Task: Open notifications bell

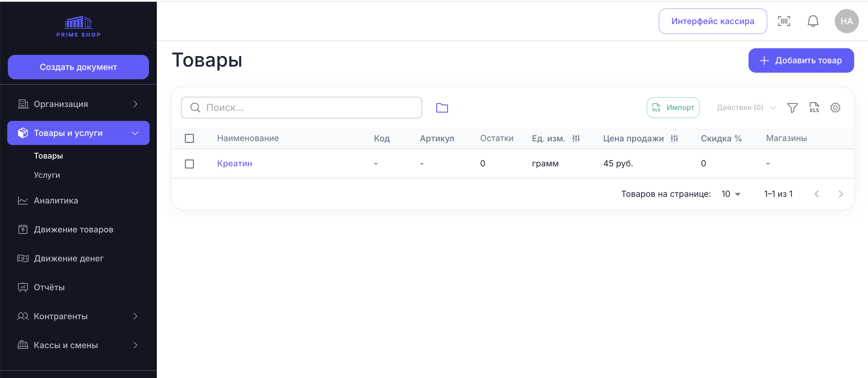Action: tap(813, 21)
